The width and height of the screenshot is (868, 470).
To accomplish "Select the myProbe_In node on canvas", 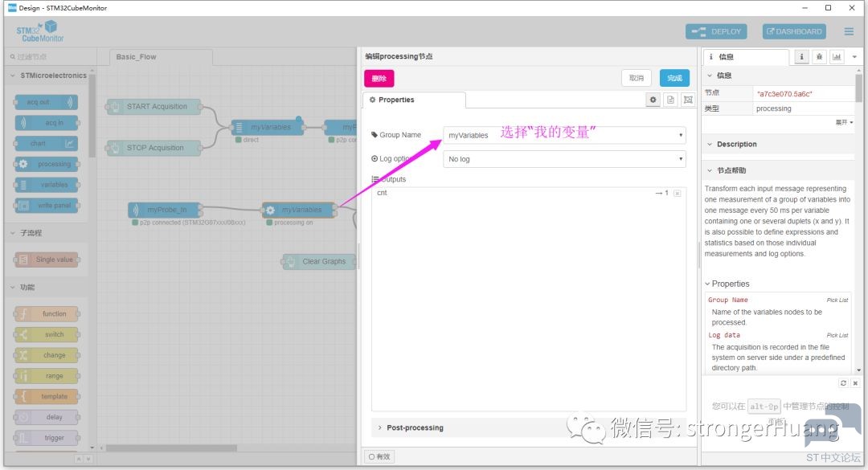I will tap(165, 210).
